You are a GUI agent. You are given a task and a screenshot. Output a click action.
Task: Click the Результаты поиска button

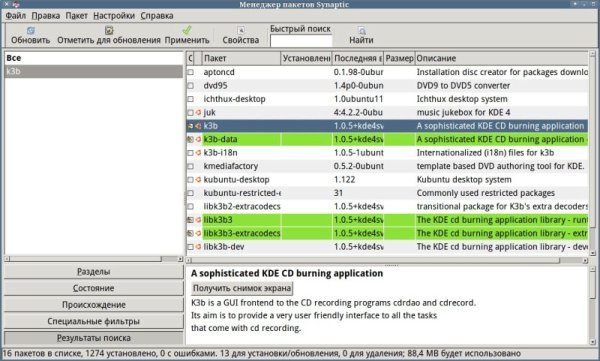[x=94, y=338]
